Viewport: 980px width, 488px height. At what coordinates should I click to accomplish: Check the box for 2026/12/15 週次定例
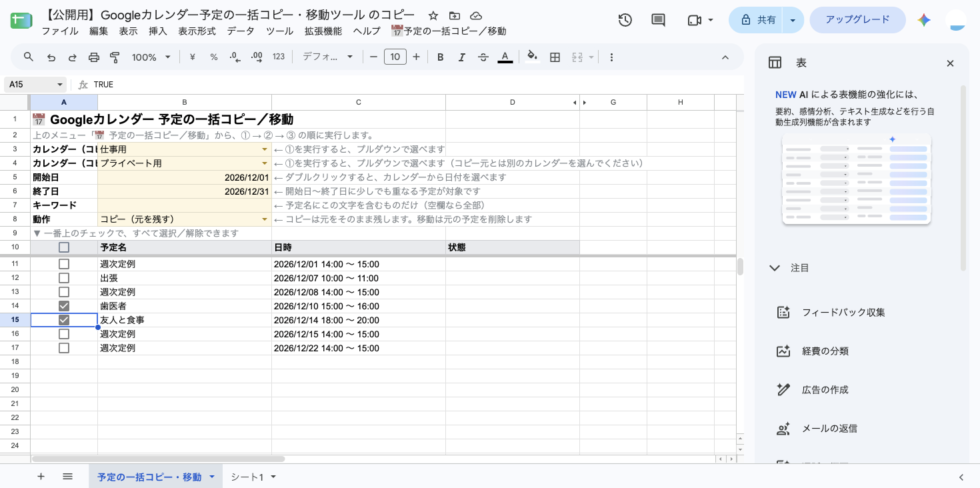(64, 334)
